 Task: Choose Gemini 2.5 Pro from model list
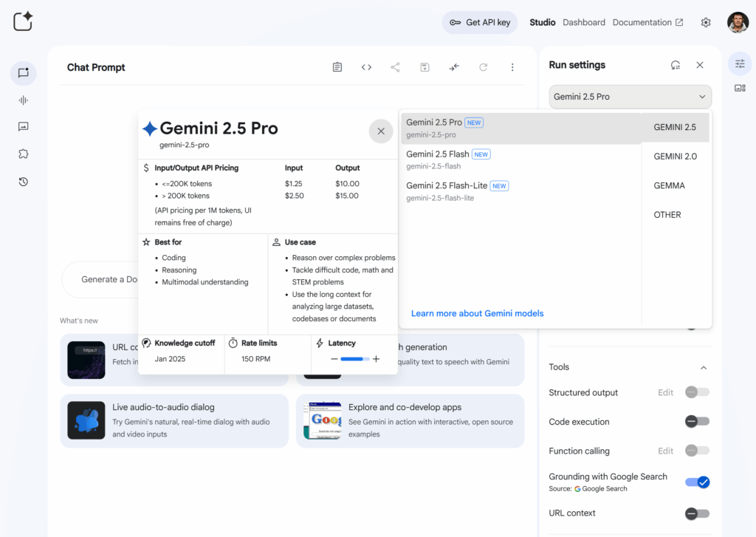click(520, 129)
